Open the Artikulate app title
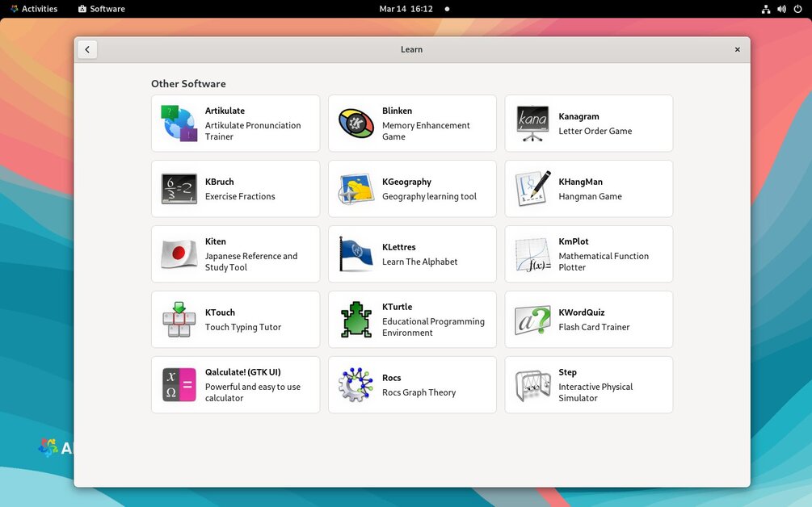Screen dimensions: 812x507 pyautogui.click(x=225, y=111)
